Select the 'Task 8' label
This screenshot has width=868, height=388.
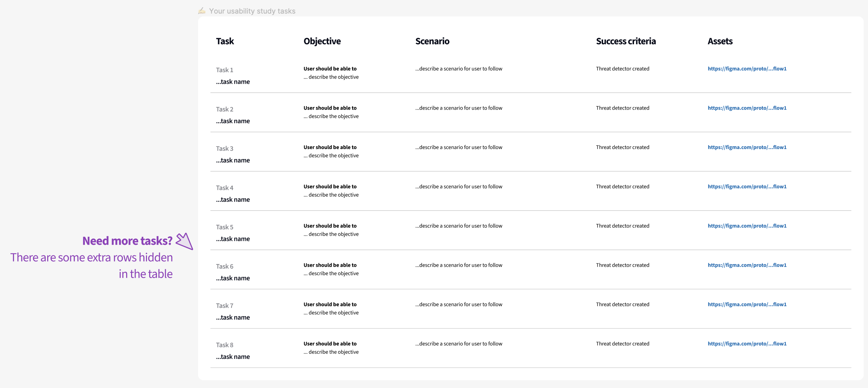pyautogui.click(x=224, y=345)
